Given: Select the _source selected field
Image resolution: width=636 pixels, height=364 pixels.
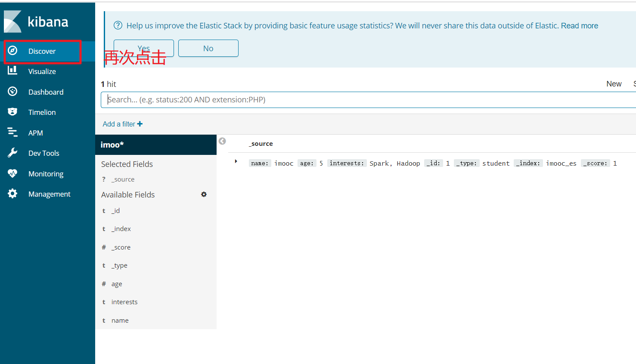Looking at the screenshot, I should coord(123,179).
